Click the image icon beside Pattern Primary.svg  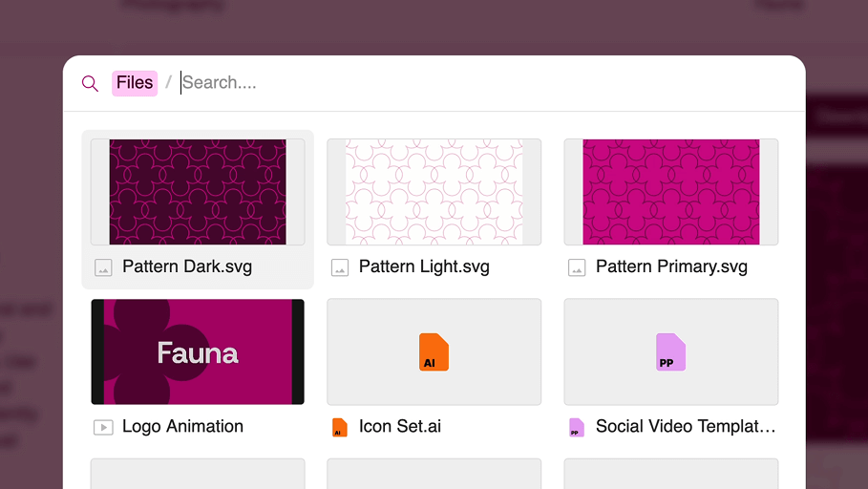click(577, 268)
